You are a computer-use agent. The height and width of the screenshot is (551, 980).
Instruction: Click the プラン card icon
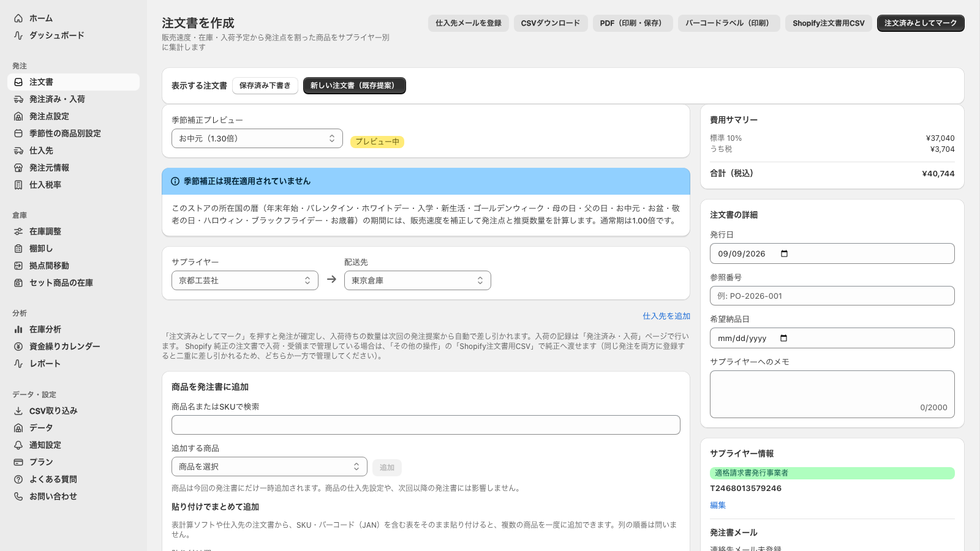(x=18, y=462)
